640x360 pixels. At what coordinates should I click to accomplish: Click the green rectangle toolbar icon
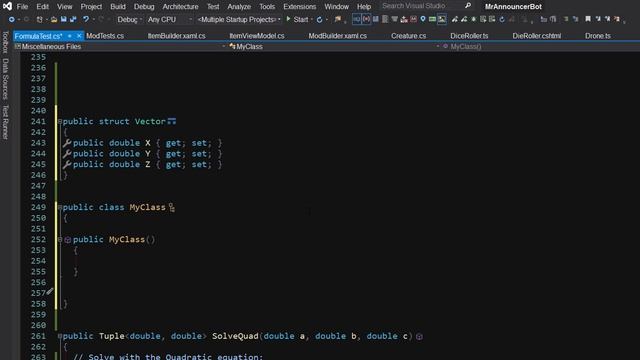tap(432, 19)
